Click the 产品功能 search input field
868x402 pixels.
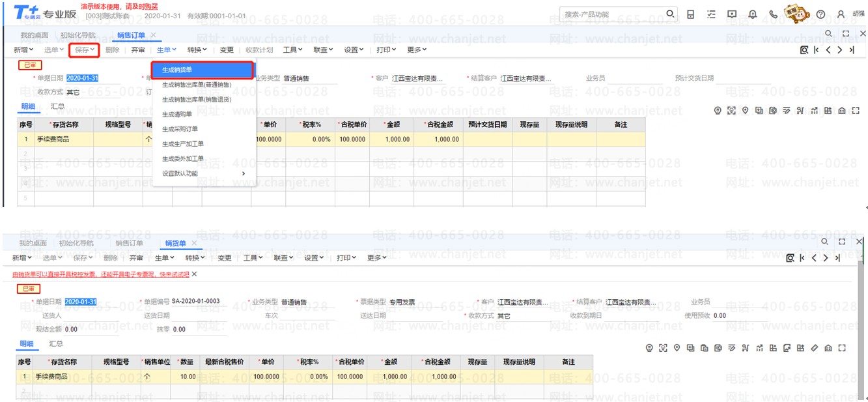click(x=611, y=14)
